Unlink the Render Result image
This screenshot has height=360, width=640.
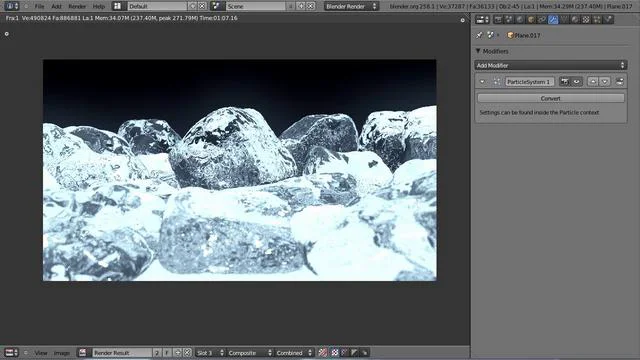187,353
